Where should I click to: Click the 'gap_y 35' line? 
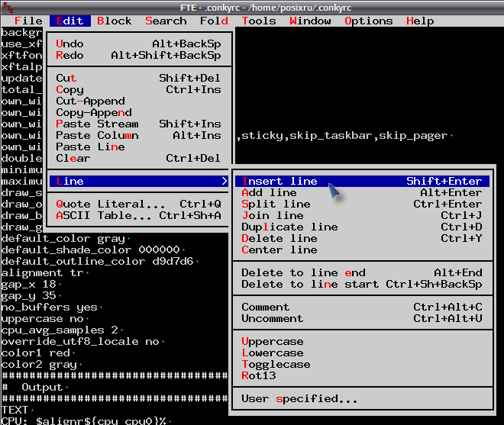pos(28,296)
